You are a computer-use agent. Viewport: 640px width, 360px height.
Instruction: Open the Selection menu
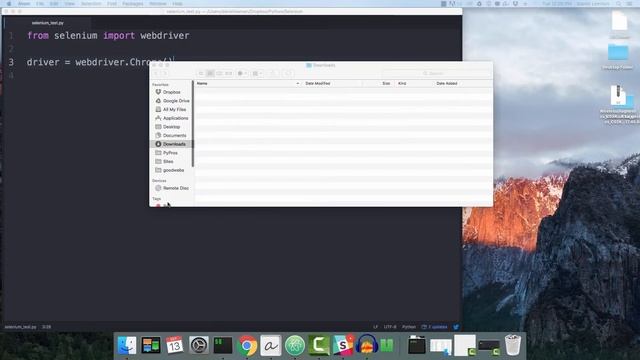91,4
